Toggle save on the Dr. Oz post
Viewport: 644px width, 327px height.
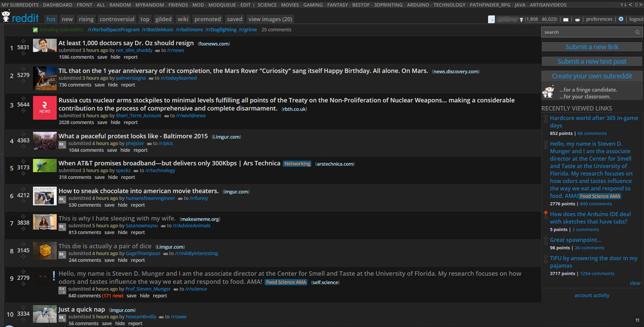click(x=102, y=57)
